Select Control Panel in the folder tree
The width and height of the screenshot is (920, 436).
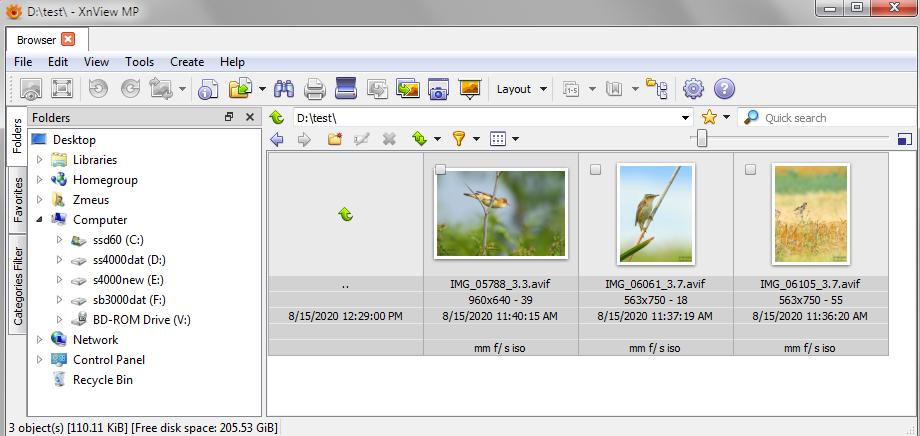coord(109,360)
